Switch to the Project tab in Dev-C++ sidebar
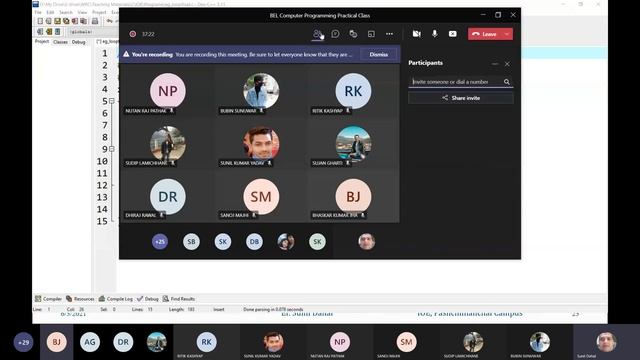 (x=42, y=42)
